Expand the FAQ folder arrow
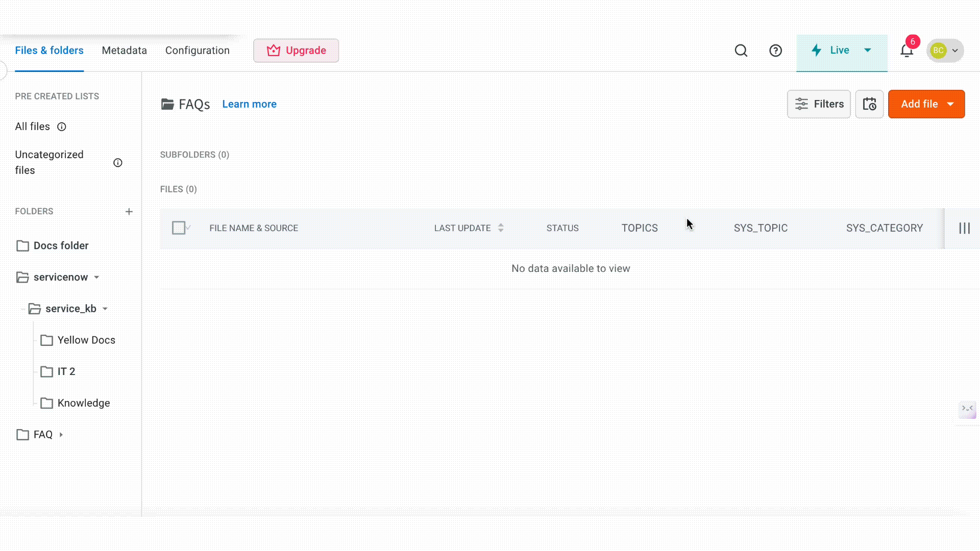 61,435
